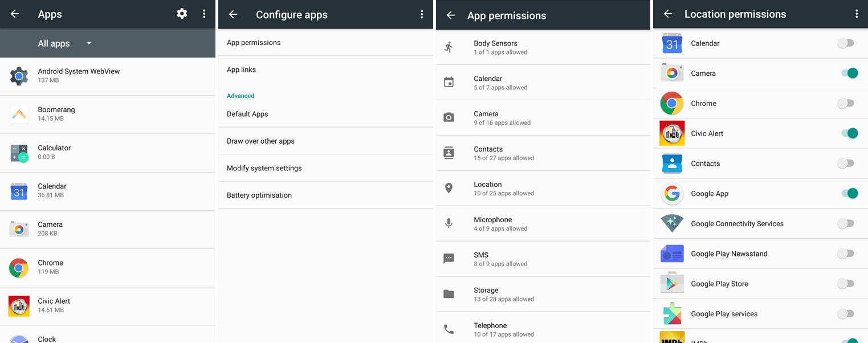Open Draw over other apps
Screen dimensions: 868x343
pyautogui.click(x=325, y=141)
